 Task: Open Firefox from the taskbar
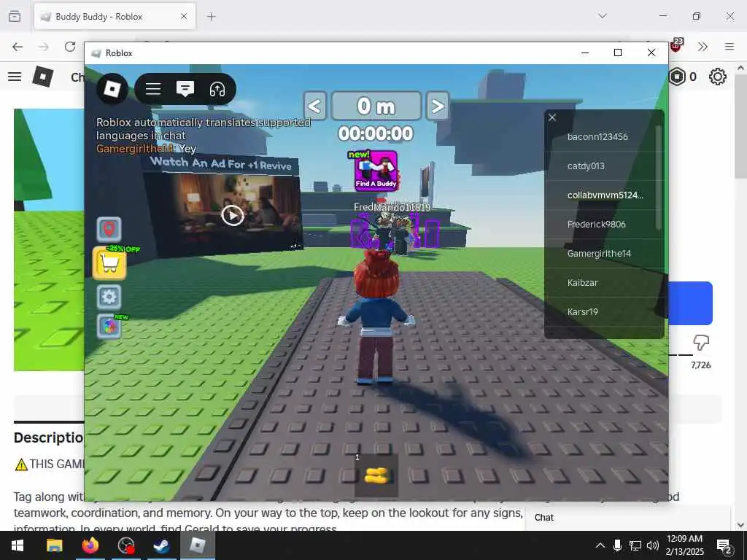click(x=90, y=545)
